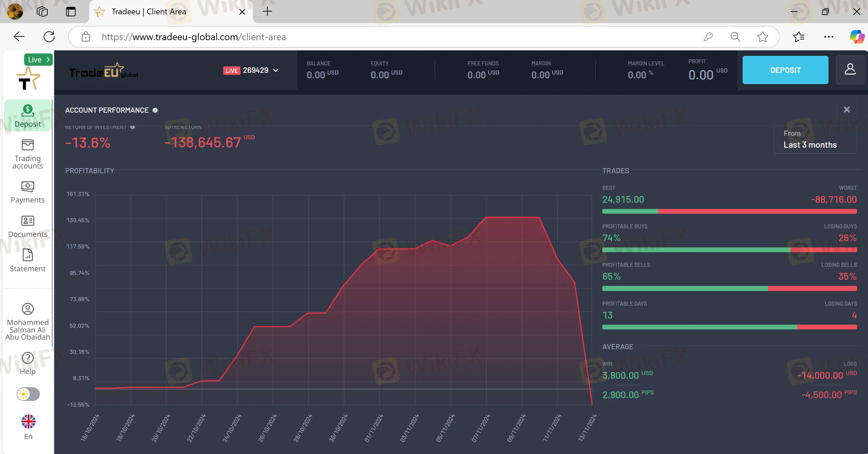Open the Deposit sidebar item
Screen dimensions: 868x454
pyautogui.click(x=28, y=116)
